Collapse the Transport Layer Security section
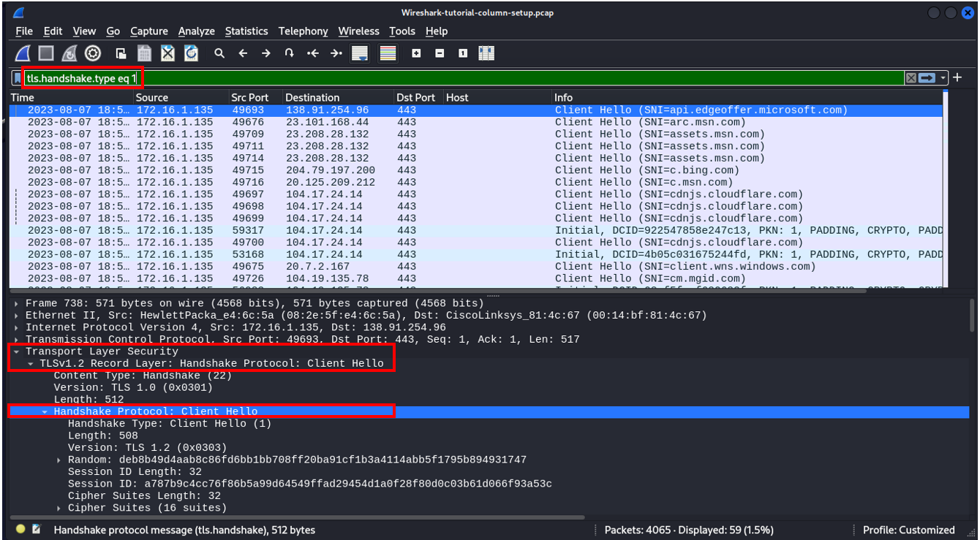 [x=18, y=351]
